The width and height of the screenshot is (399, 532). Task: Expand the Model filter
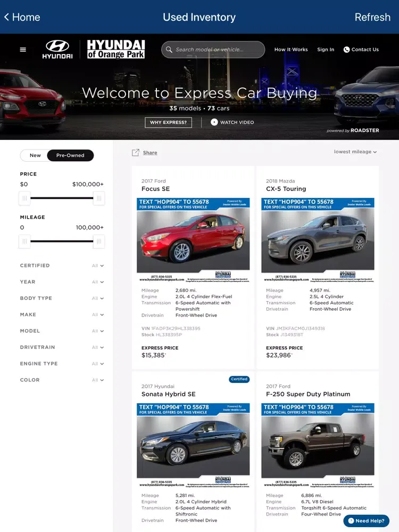[62, 331]
